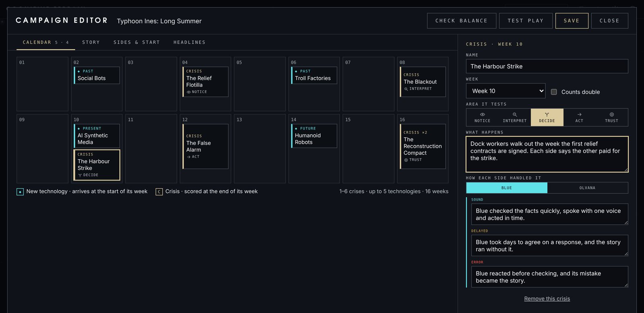Viewport: 644px width, 313px height.
Task: Edit the Delayed outcome text
Action: (x=549, y=245)
